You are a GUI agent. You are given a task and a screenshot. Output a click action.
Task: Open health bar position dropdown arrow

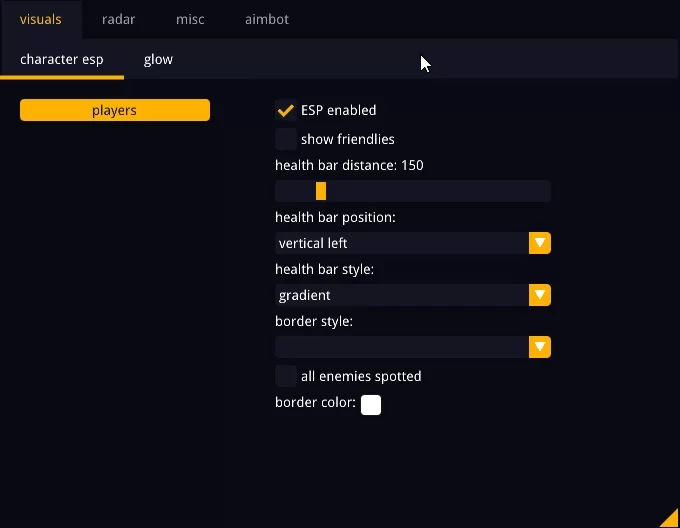click(540, 243)
